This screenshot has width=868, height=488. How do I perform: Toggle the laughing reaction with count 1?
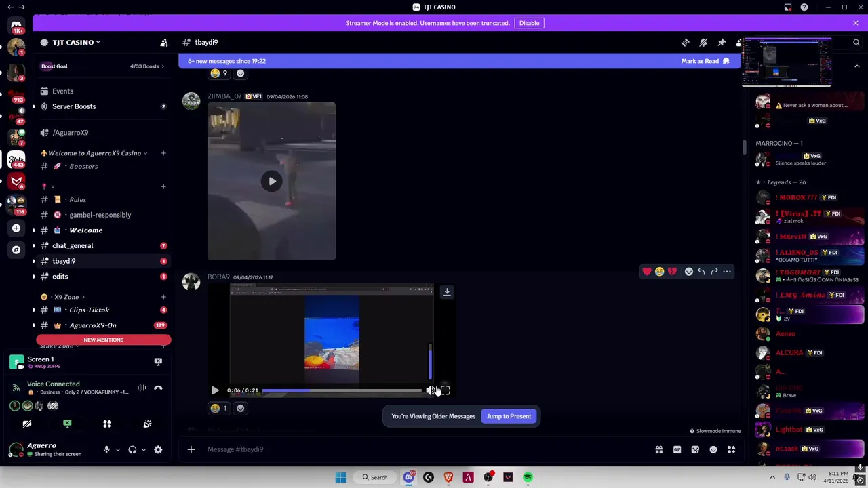point(219,408)
